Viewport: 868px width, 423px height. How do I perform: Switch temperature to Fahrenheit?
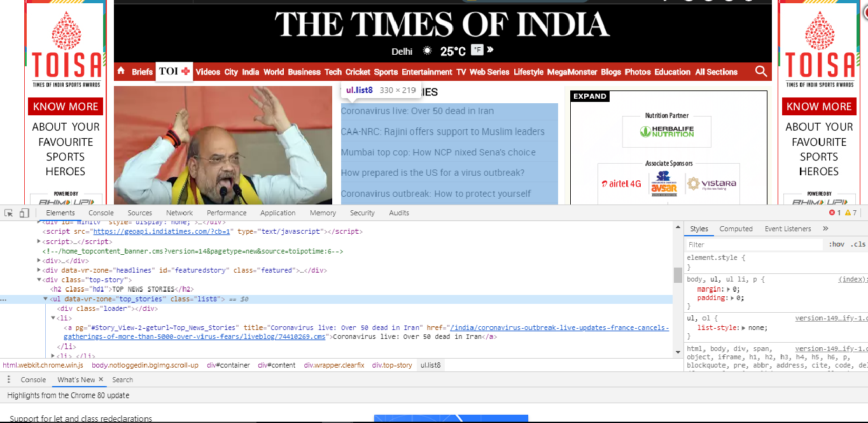pyautogui.click(x=477, y=50)
